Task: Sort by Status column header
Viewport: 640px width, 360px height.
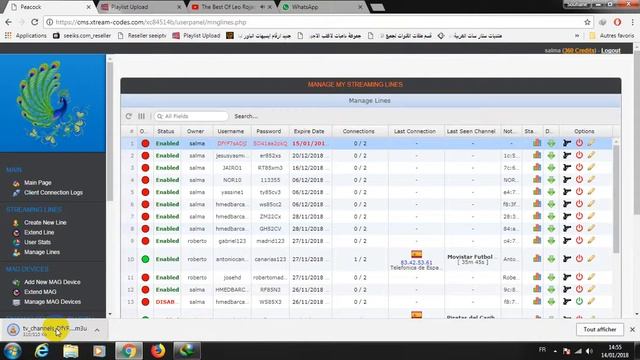Action: coord(166,131)
